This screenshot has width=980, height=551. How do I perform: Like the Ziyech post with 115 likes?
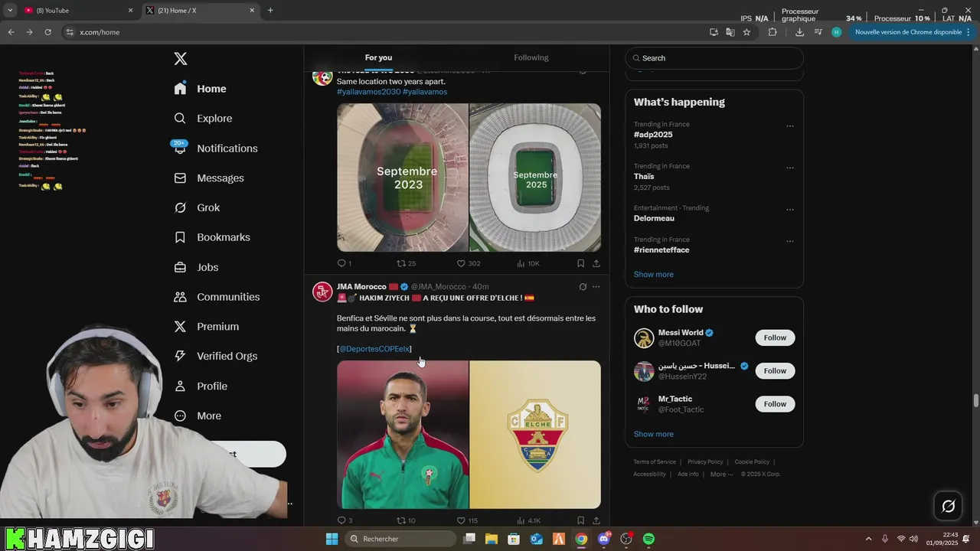click(467, 520)
